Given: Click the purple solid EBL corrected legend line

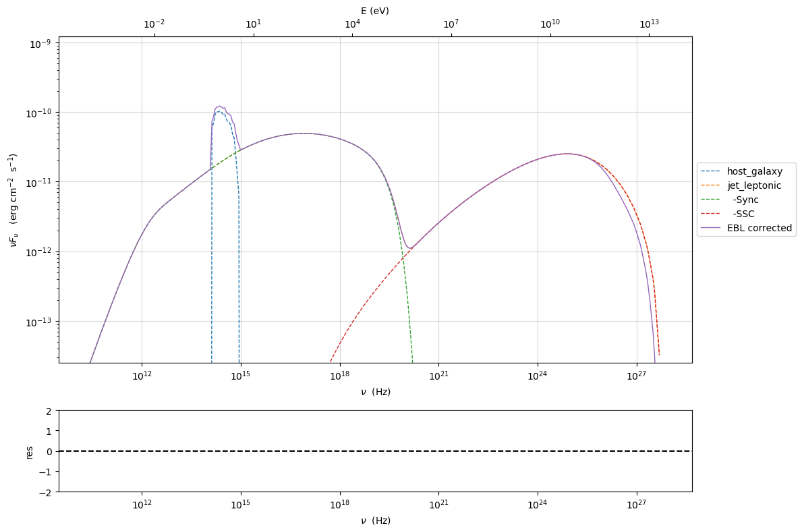Looking at the screenshot, I should pos(711,229).
